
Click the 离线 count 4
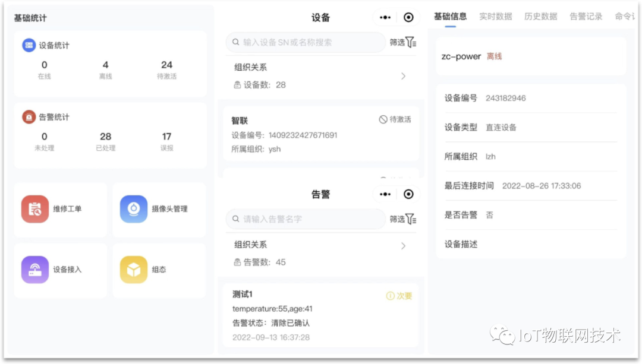[106, 65]
